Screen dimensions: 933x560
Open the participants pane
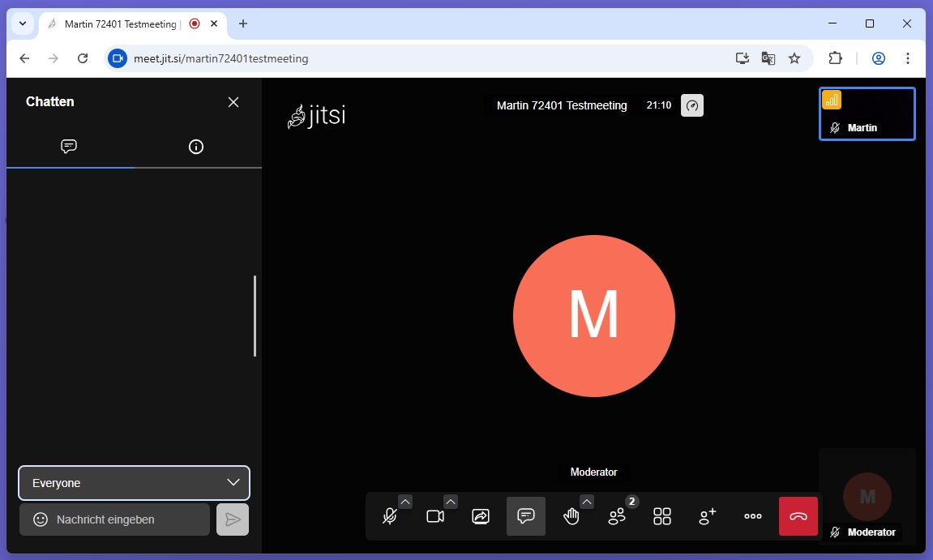pyautogui.click(x=617, y=516)
